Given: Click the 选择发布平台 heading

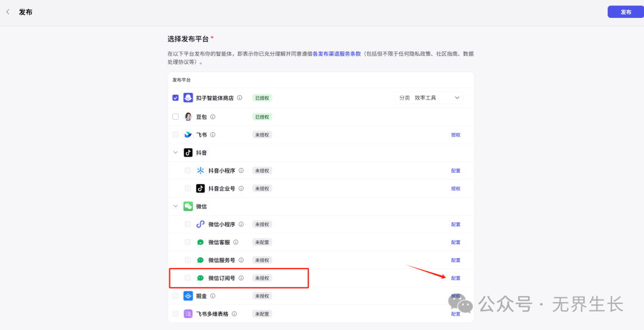Looking at the screenshot, I should pos(188,39).
